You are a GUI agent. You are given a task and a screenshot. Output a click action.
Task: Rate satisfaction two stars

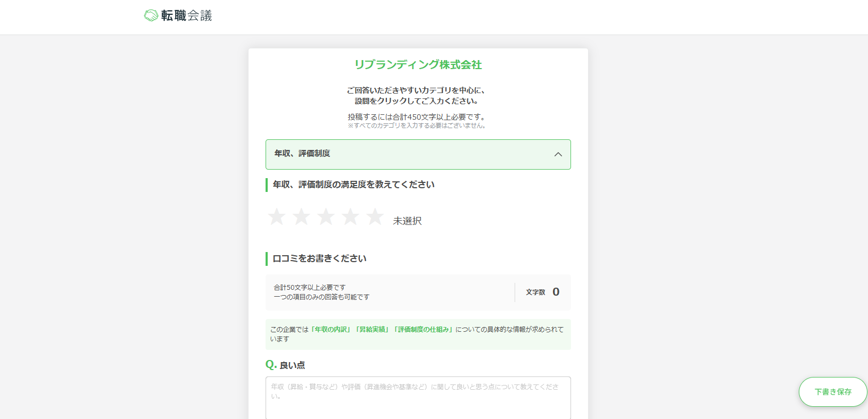coord(301,217)
